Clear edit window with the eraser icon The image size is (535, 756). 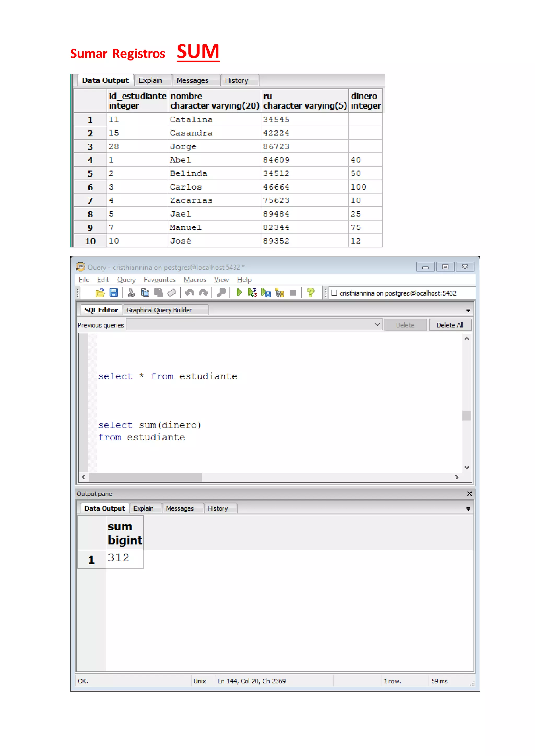click(172, 293)
